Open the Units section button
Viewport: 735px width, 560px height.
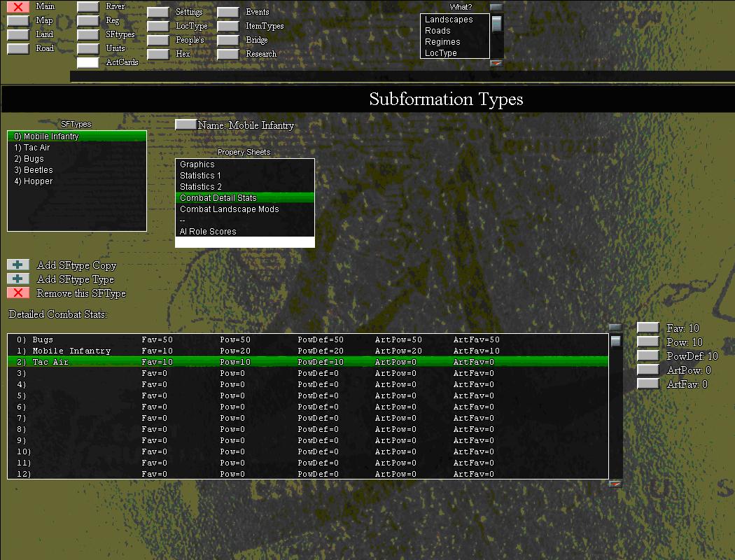pos(88,49)
